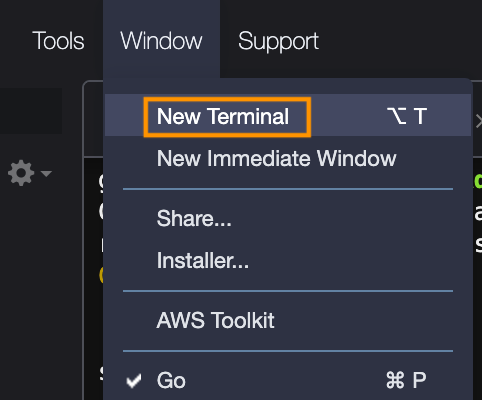482x400 pixels.
Task: Collapse the open Window menu
Action: pyautogui.click(x=161, y=41)
